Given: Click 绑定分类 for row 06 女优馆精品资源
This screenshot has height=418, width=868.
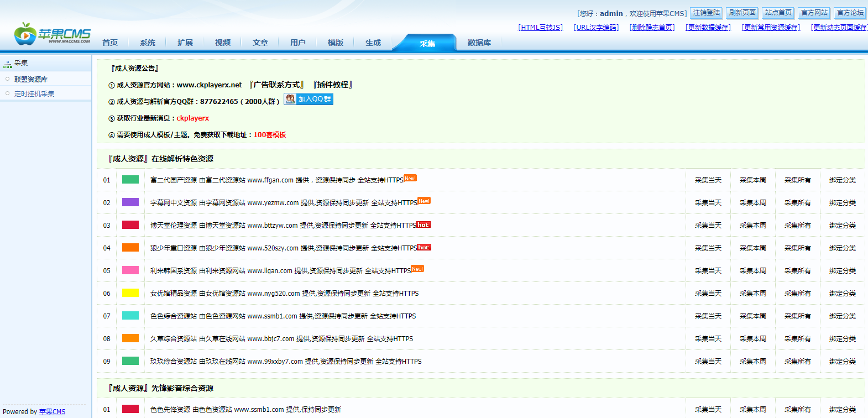Looking at the screenshot, I should point(843,293).
